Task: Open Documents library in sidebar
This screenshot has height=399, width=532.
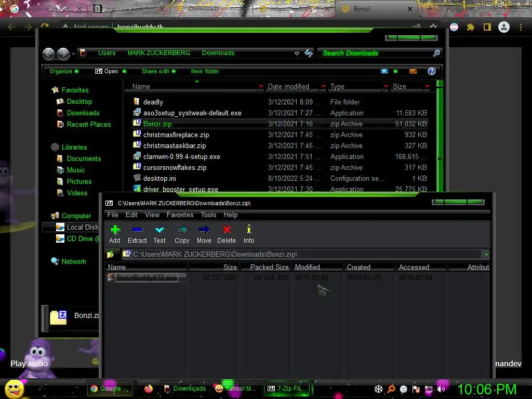Action: 84,158
